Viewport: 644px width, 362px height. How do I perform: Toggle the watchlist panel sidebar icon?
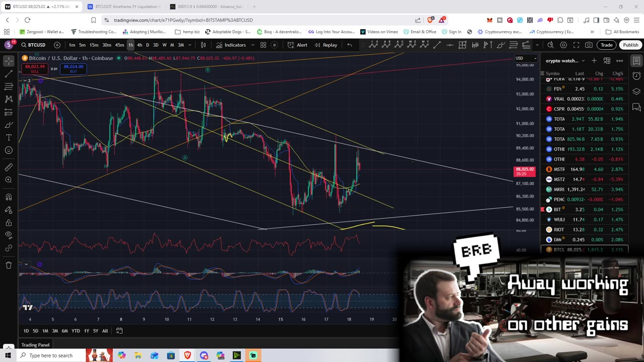(636, 61)
